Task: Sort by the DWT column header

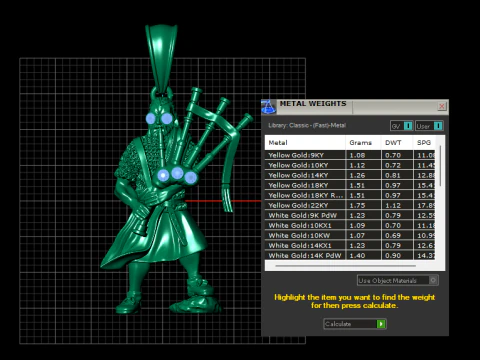Action: click(397, 143)
